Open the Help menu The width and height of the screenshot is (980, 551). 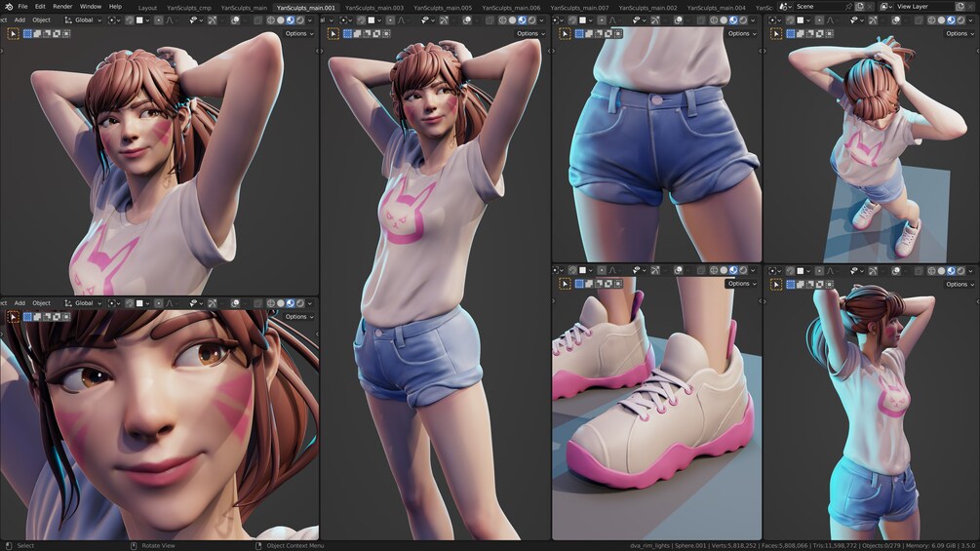pyautogui.click(x=116, y=6)
